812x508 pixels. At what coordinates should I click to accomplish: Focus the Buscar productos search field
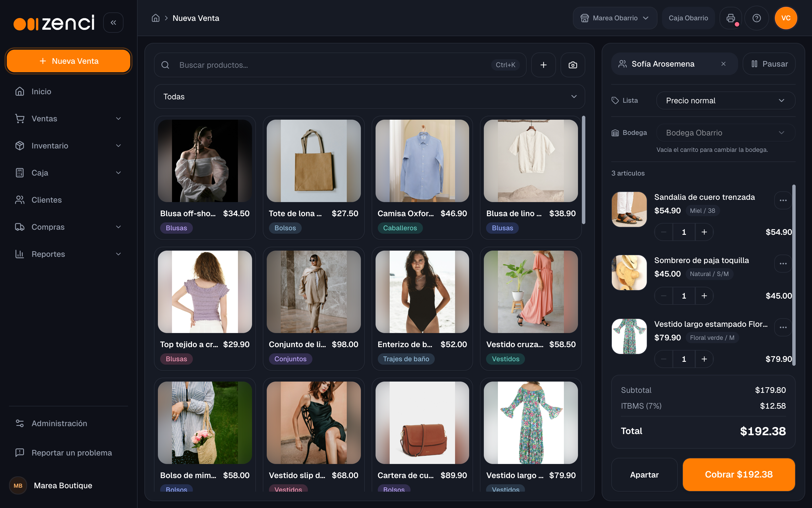tap(340, 65)
